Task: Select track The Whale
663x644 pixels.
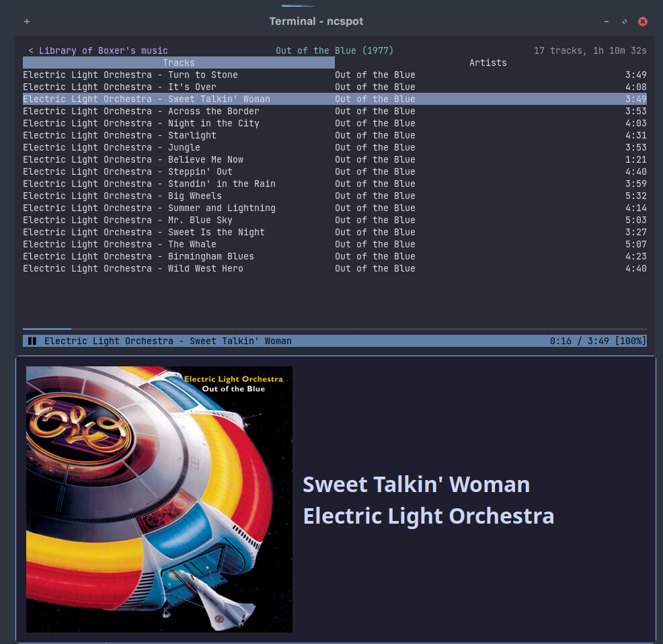Action: coord(334,245)
